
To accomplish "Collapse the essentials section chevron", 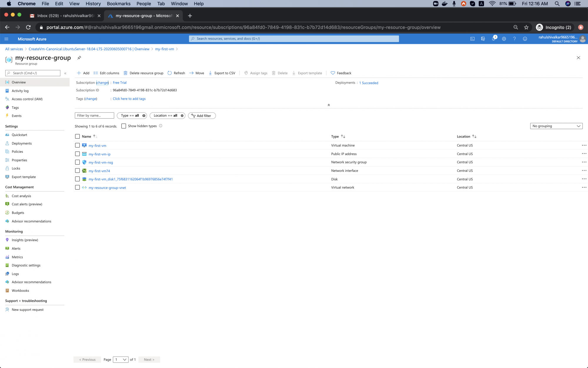I will click(329, 105).
